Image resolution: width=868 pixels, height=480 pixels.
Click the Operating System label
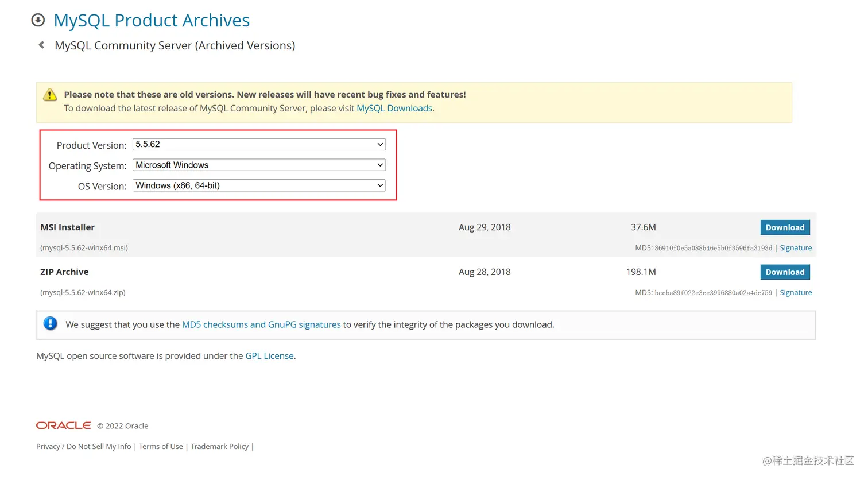87,166
